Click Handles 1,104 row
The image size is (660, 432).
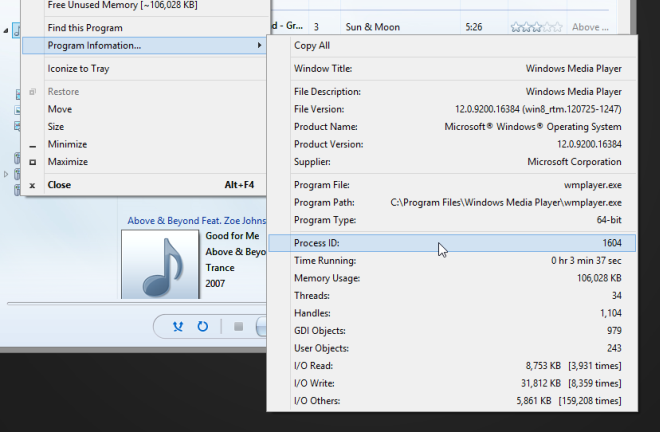tap(452, 313)
